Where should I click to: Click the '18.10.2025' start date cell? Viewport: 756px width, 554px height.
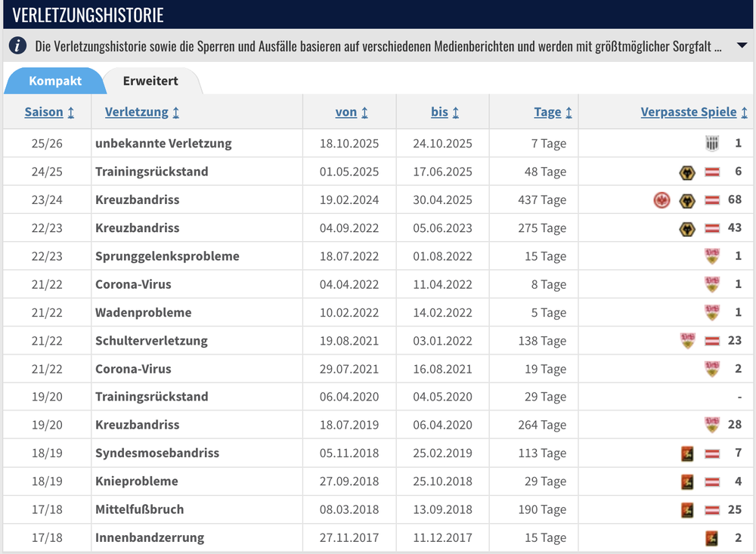pyautogui.click(x=349, y=143)
